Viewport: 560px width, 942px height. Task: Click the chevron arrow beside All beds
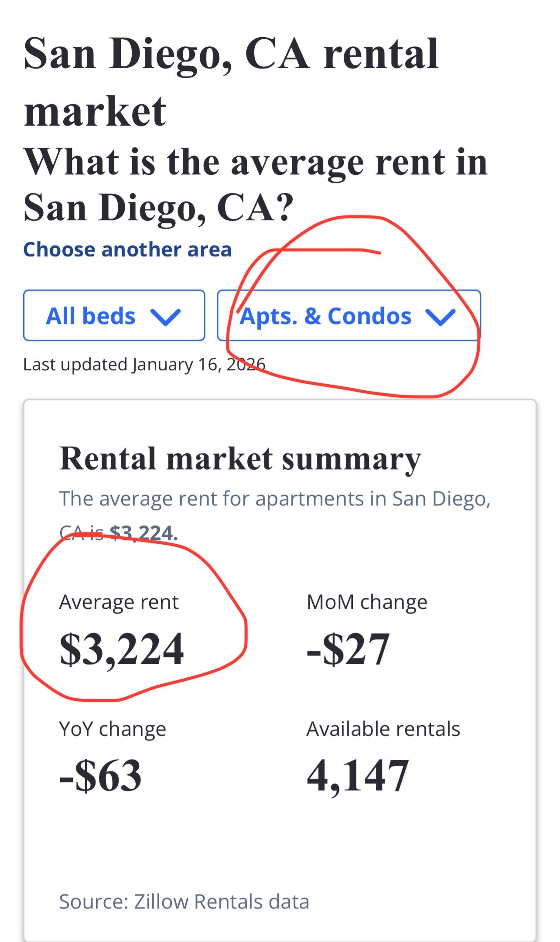click(x=165, y=316)
